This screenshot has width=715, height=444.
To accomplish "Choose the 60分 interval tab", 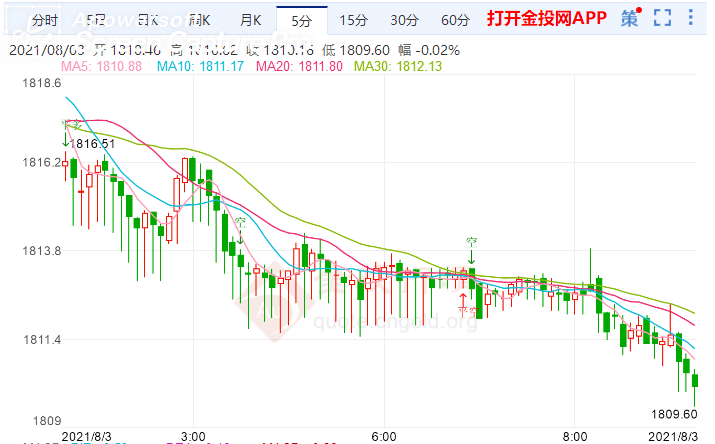I will pyautogui.click(x=455, y=21).
